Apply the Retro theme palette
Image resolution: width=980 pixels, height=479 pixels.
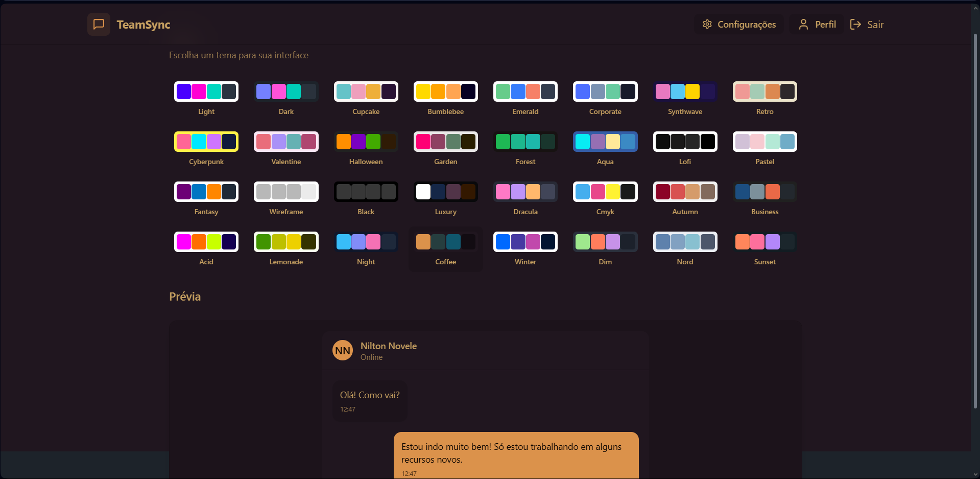coord(765,92)
